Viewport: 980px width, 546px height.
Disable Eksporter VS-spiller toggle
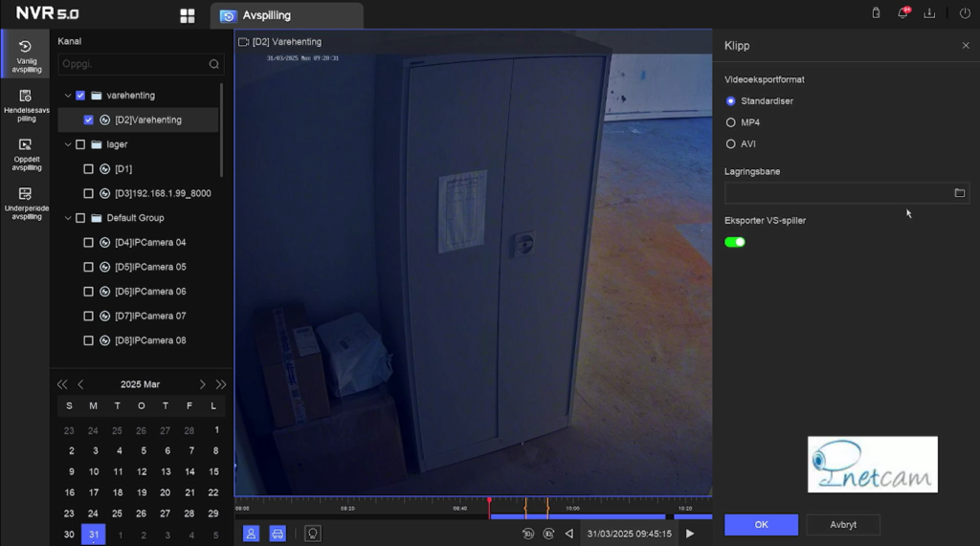pyautogui.click(x=735, y=242)
